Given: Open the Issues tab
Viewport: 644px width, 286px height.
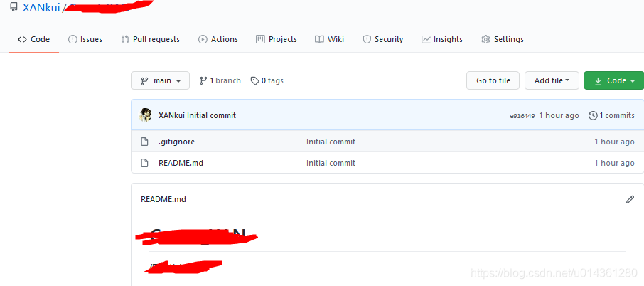Looking at the screenshot, I should (85, 39).
